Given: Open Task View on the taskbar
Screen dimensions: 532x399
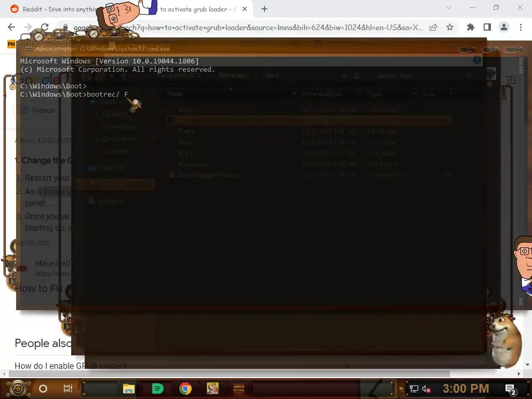Looking at the screenshot, I should click(68, 389).
